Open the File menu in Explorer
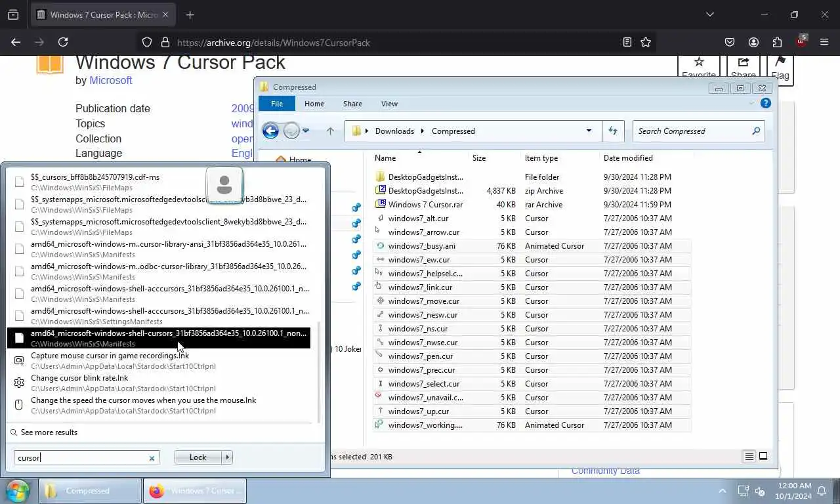Viewport: 840px width, 504px height. click(x=277, y=104)
